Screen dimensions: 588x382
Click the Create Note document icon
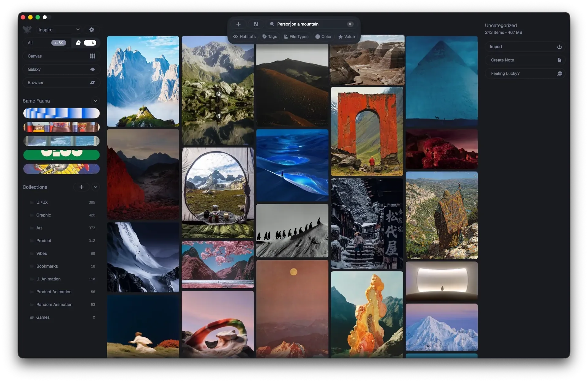(x=560, y=60)
